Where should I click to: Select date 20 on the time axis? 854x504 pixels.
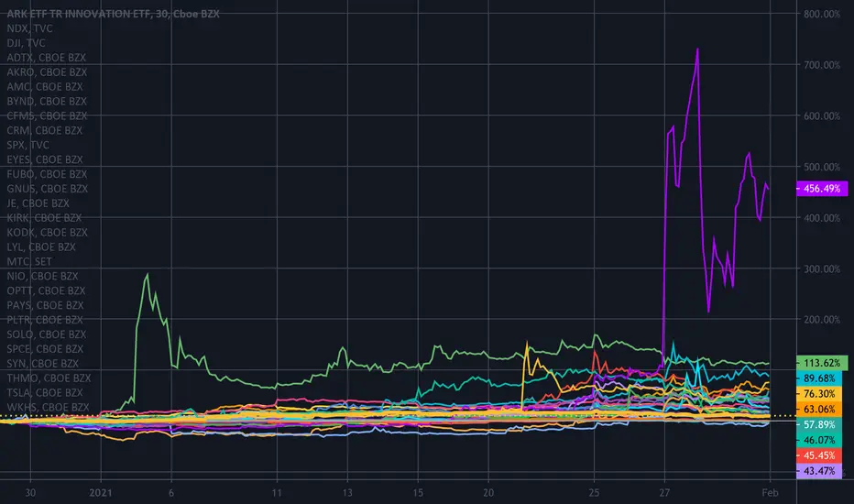pyautogui.click(x=488, y=493)
